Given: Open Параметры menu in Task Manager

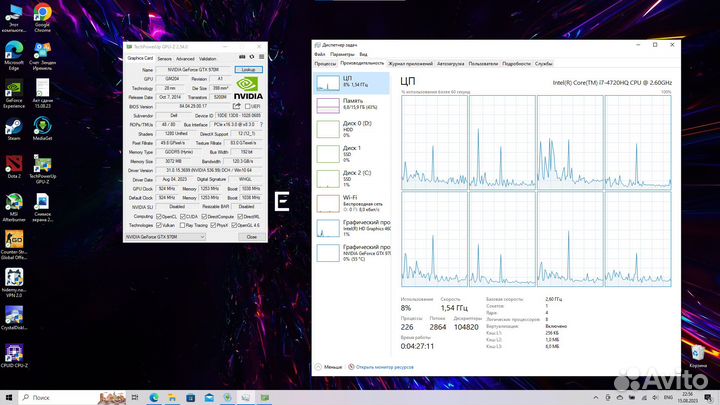Looking at the screenshot, I should coord(342,55).
